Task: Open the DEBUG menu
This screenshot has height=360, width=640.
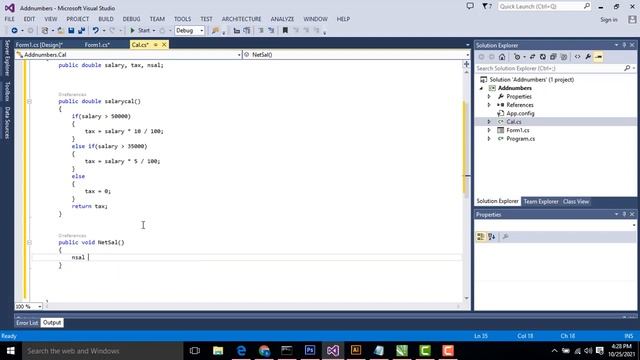Action: click(131, 19)
